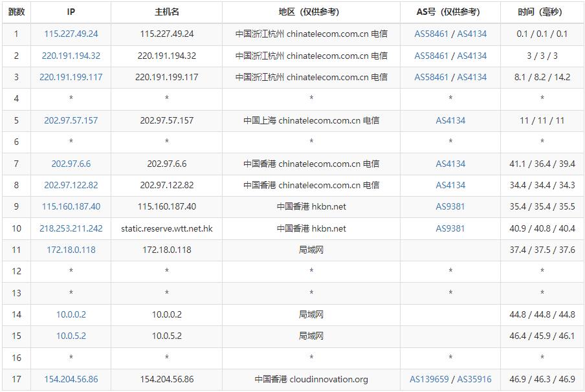Select hostname cell 154.204.56.86
585x392 pixels.
pyautogui.click(x=167, y=379)
